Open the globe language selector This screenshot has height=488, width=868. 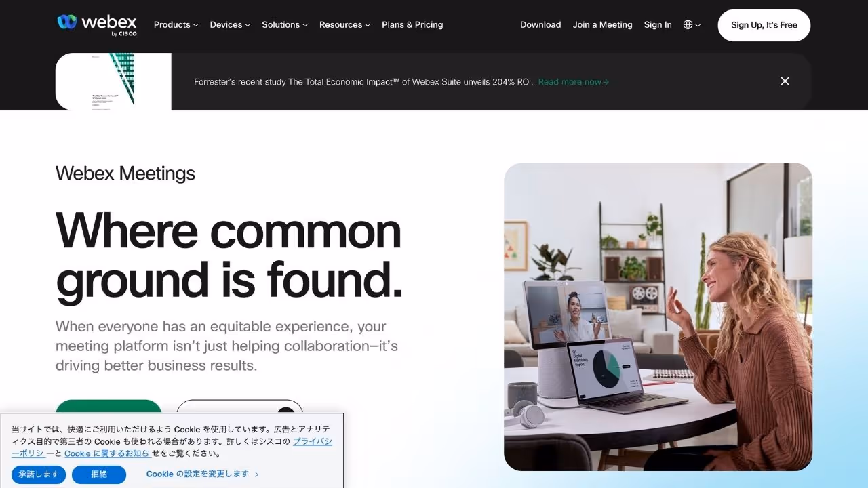pyautogui.click(x=692, y=25)
